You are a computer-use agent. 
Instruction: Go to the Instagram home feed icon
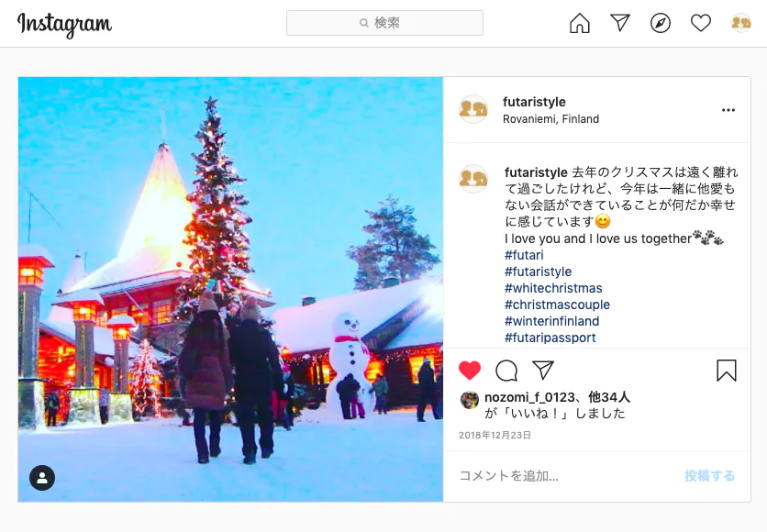coord(580,23)
